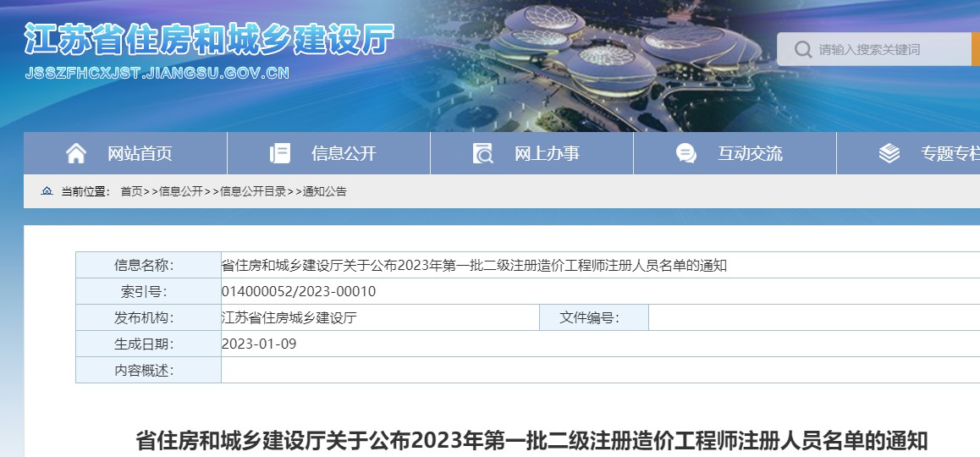
Task: Open the 信息公开 navigation menu item
Action: (344, 153)
